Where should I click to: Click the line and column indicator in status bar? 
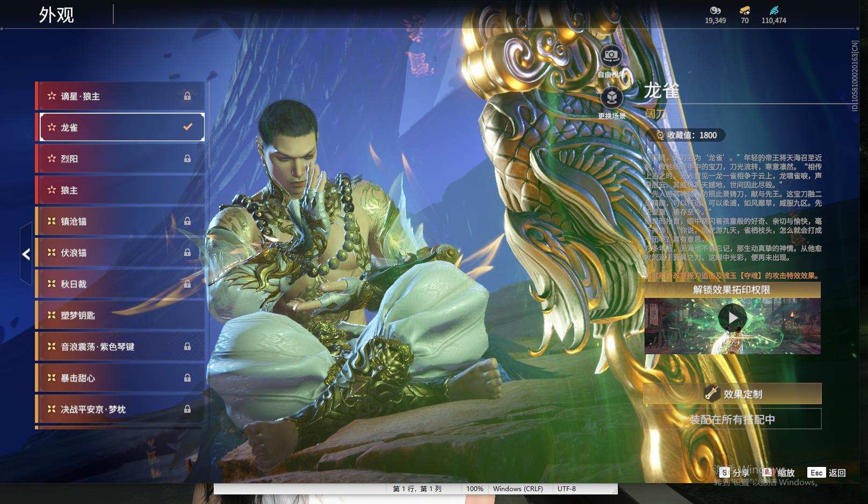(x=417, y=489)
